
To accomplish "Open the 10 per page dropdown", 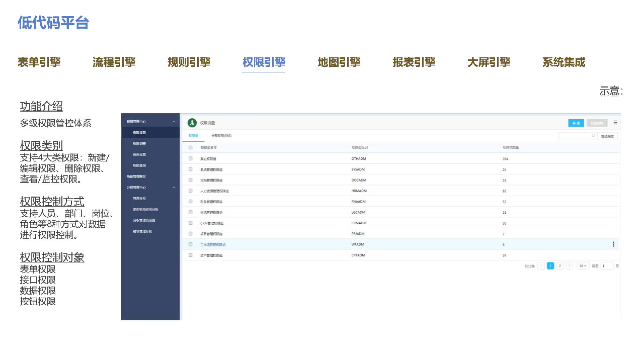I will (583, 265).
